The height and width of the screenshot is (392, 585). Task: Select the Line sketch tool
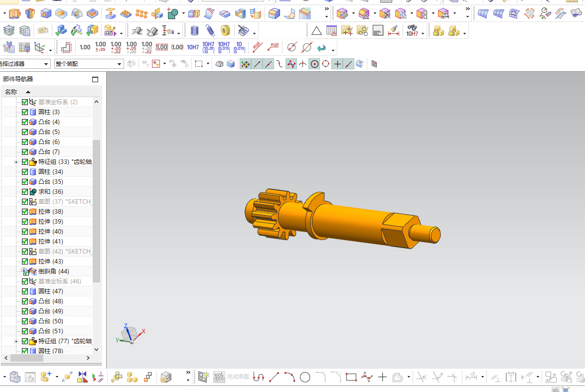pyautogui.click(x=274, y=377)
